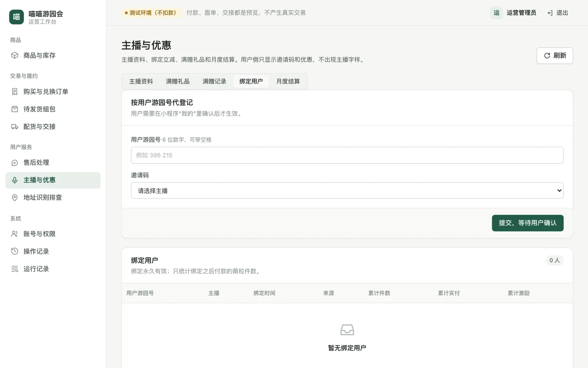Click the history clock icon beside 操作记录

15,251
